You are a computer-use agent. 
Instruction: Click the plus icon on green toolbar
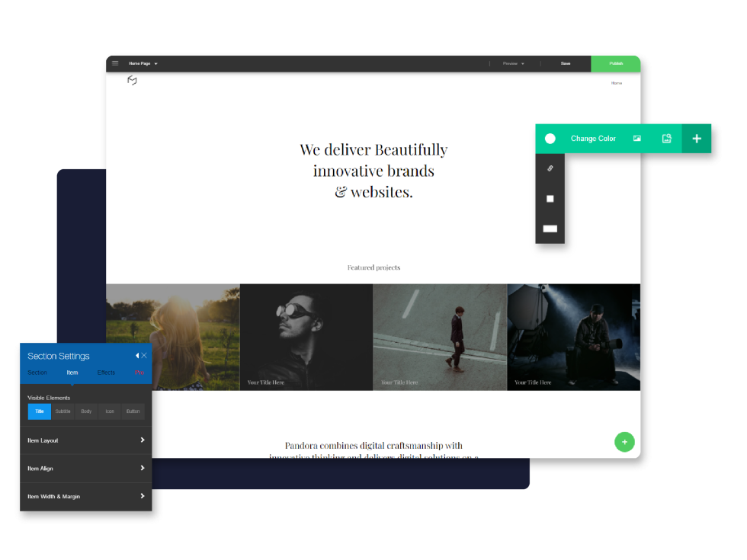coord(697,139)
